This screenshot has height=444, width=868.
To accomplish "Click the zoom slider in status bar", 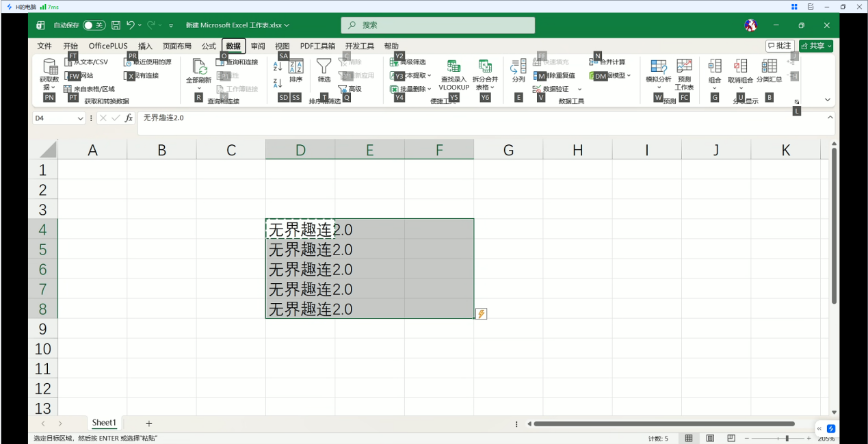I will tap(787, 438).
